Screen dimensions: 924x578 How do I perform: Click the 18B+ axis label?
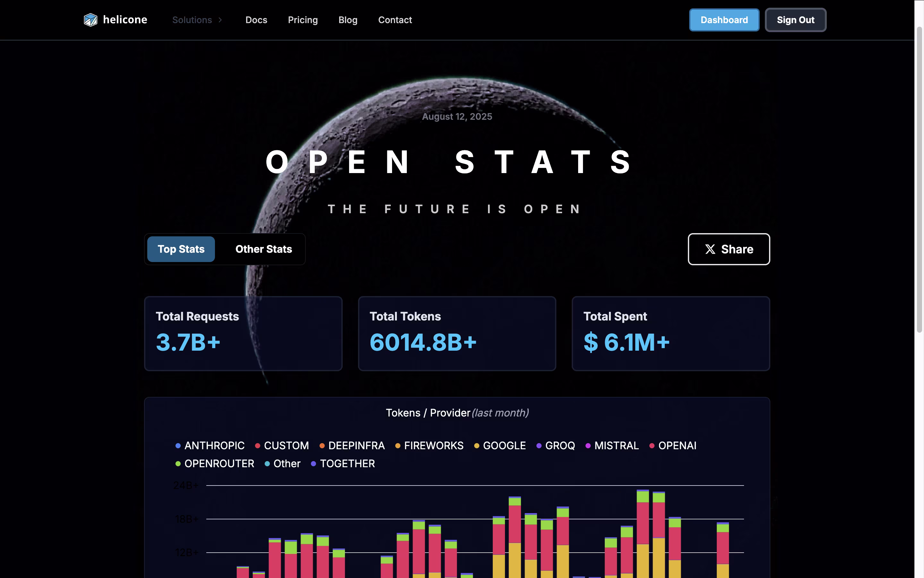[x=187, y=519]
